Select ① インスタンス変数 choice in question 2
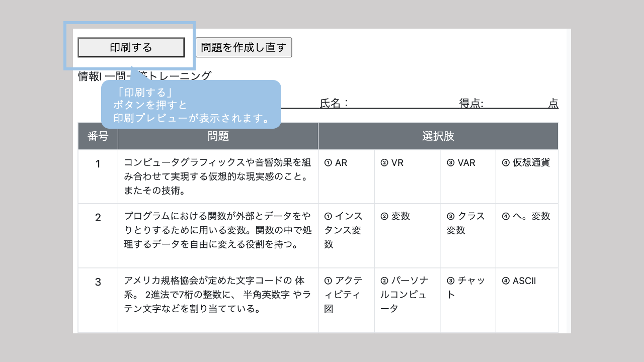 [x=344, y=230]
